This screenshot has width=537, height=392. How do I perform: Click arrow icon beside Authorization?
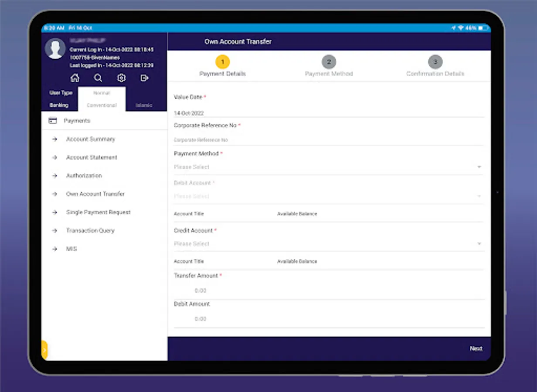(54, 176)
